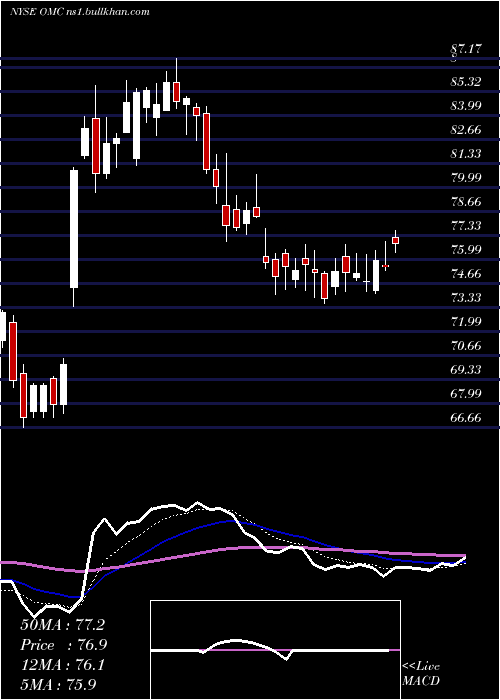Click the 67.99 price axis label
The width and height of the screenshot is (500, 700).
pyautogui.click(x=466, y=394)
